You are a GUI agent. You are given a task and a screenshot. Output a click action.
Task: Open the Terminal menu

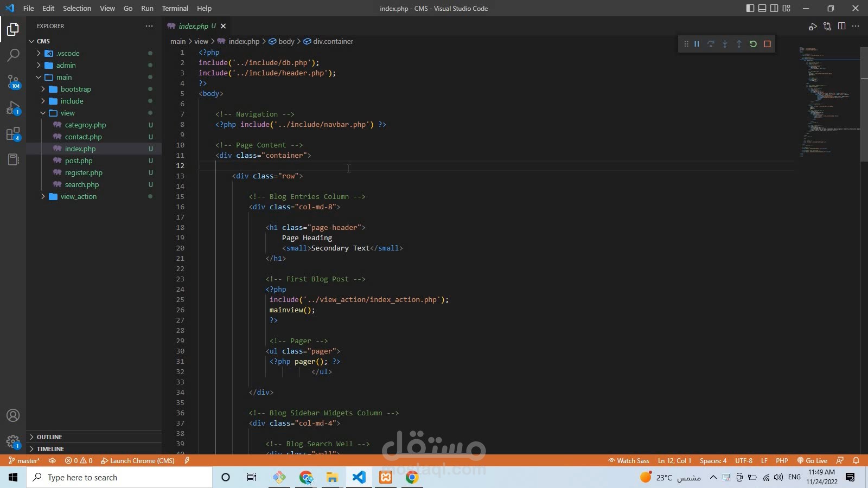175,8
